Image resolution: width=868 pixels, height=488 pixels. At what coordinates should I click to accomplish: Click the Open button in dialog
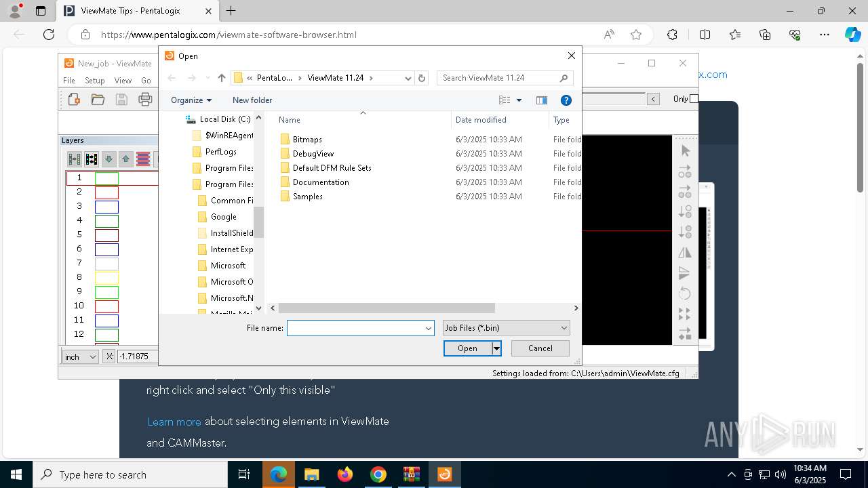[x=467, y=348]
